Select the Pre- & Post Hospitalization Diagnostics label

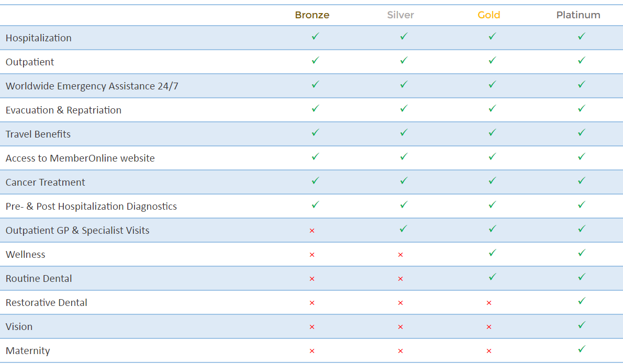92,207
